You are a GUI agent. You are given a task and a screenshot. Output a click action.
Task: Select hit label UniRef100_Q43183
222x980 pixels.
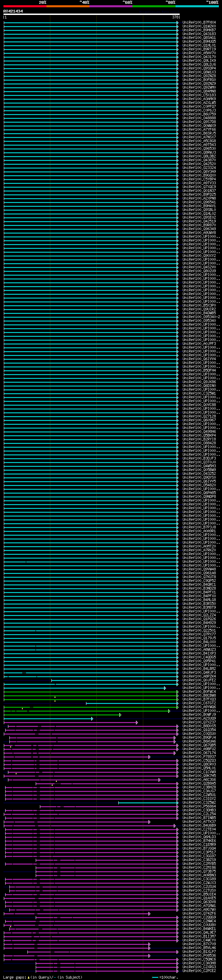coord(199,34)
